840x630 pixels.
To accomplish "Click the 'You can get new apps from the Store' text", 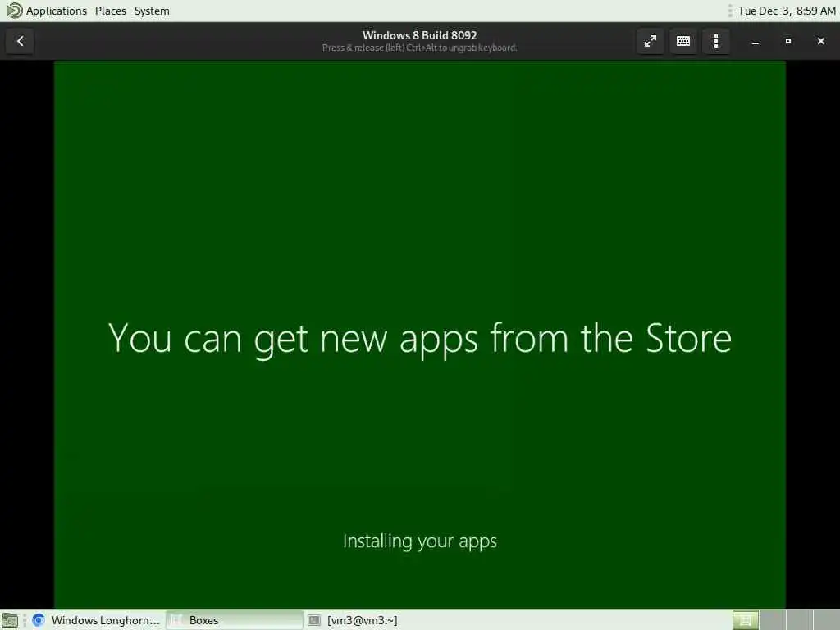I will pyautogui.click(x=420, y=339).
